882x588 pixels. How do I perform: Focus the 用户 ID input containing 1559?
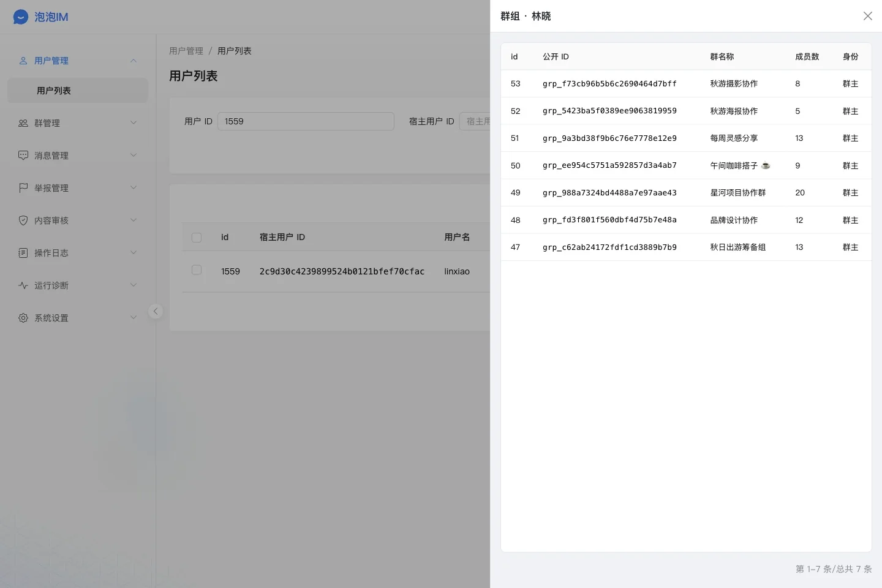[306, 121]
